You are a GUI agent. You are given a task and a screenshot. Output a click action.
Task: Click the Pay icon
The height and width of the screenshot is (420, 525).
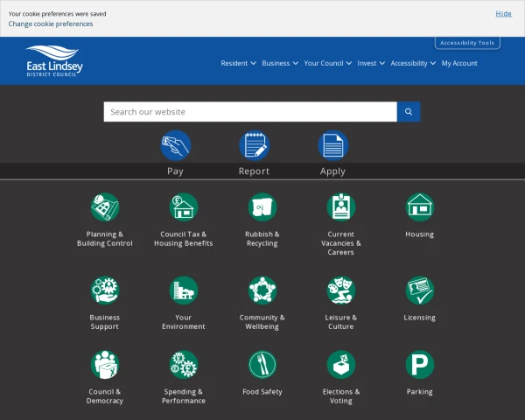click(x=175, y=144)
